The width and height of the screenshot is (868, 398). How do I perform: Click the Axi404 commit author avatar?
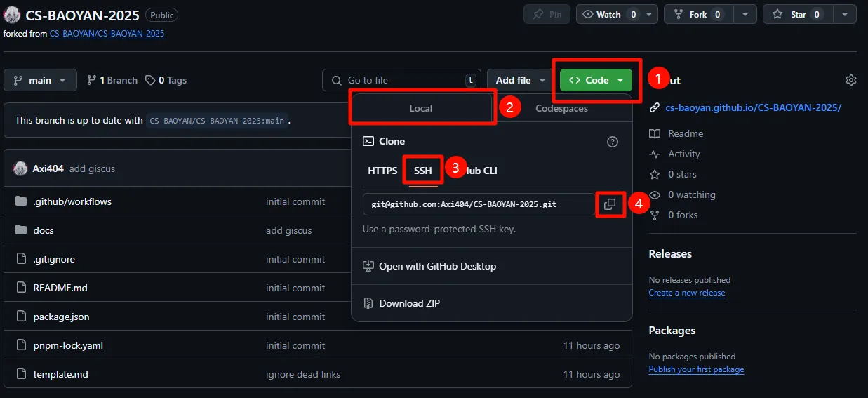pos(20,168)
